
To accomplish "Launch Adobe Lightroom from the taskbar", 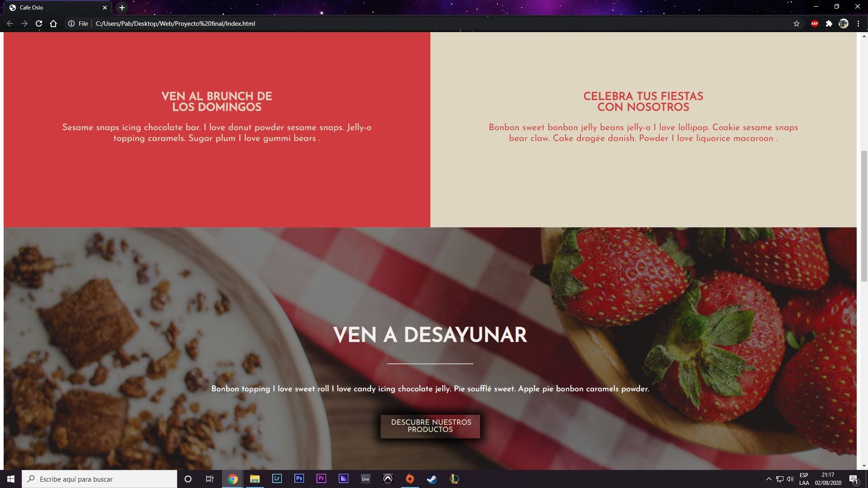I will (x=277, y=479).
